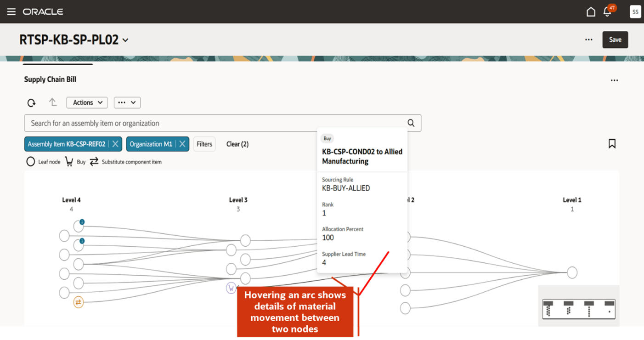This screenshot has height=340, width=644.
Task: Open the ellipsis dropdown next to Actions
Action: tap(127, 102)
